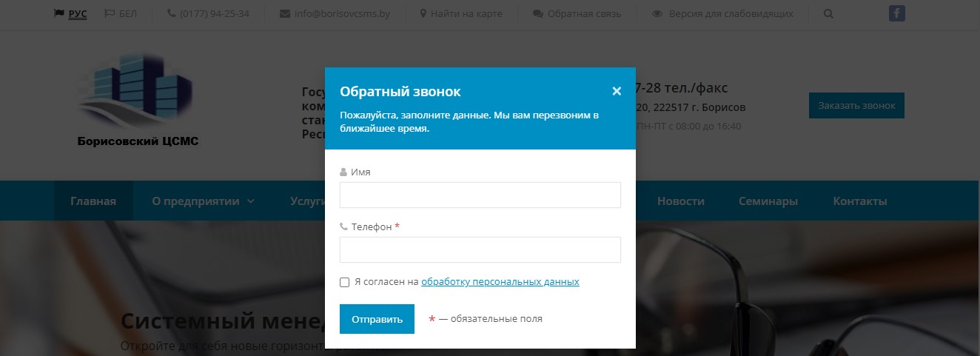Open the обработку персональных данных link
Viewport: 980px width, 356px height.
pos(500,282)
